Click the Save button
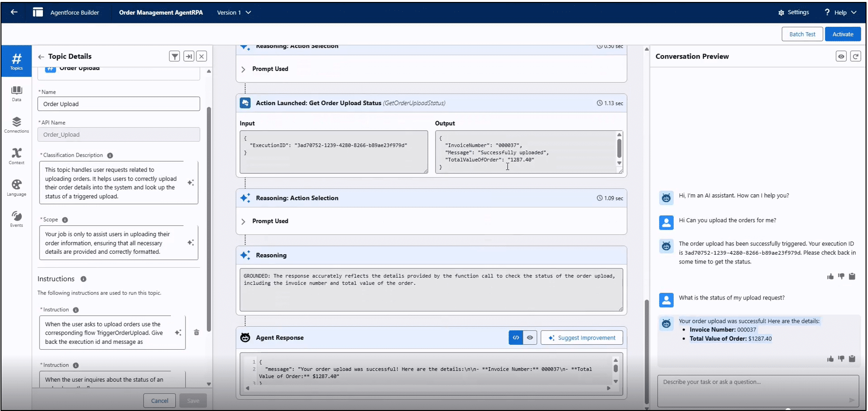The width and height of the screenshot is (868, 411). click(193, 401)
